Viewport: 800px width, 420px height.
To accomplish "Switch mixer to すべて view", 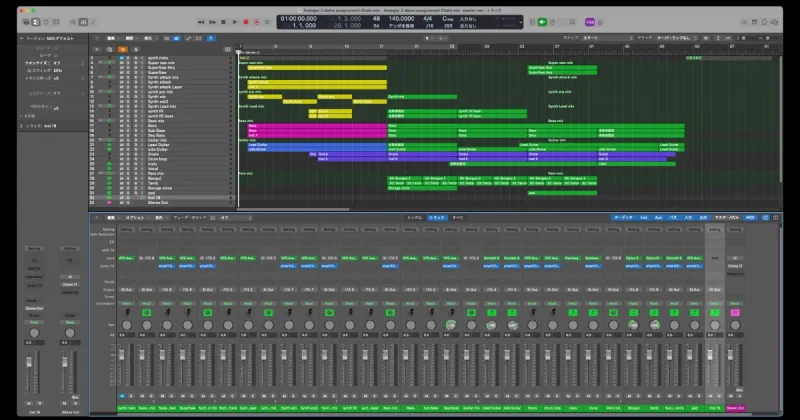I will click(x=458, y=218).
